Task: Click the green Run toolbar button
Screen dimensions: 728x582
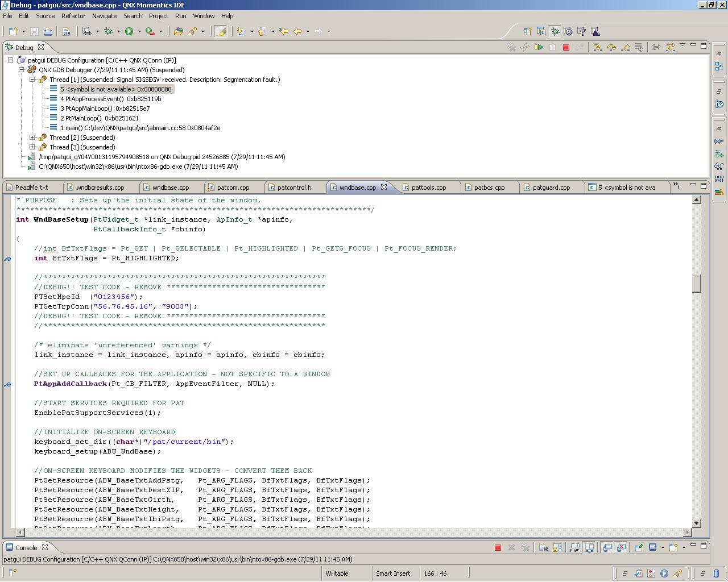Action: [129, 31]
